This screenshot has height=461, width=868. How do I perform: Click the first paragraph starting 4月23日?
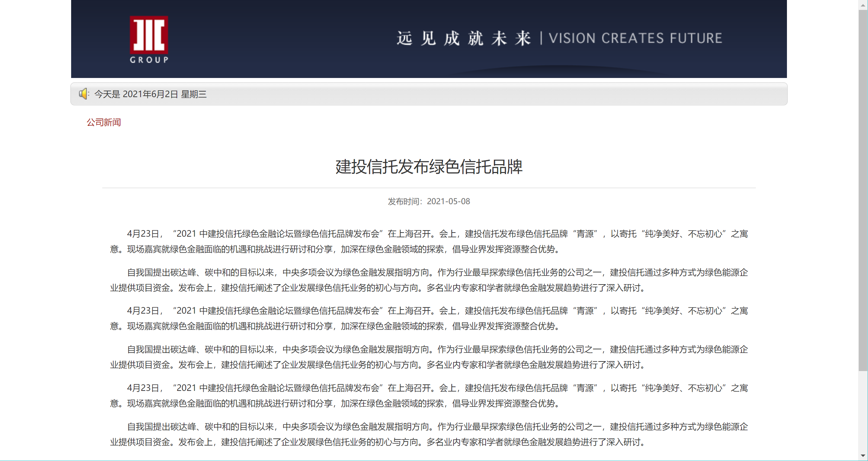tap(429, 241)
